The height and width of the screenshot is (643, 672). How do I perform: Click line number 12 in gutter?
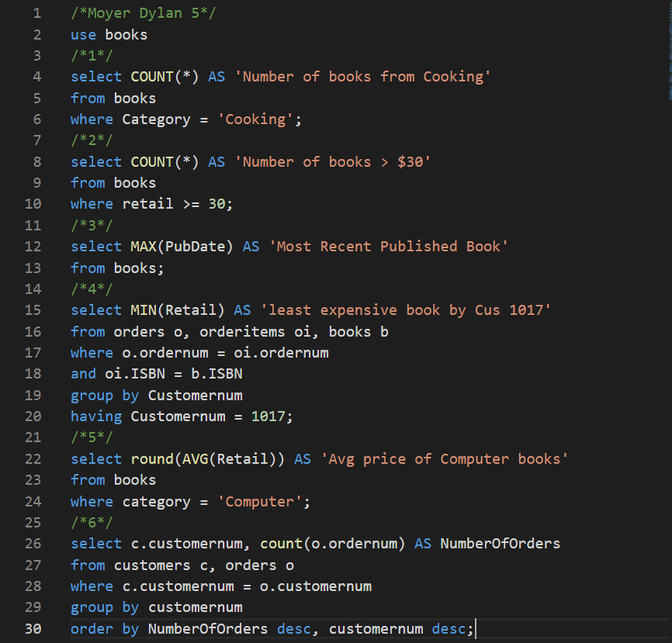click(x=33, y=247)
